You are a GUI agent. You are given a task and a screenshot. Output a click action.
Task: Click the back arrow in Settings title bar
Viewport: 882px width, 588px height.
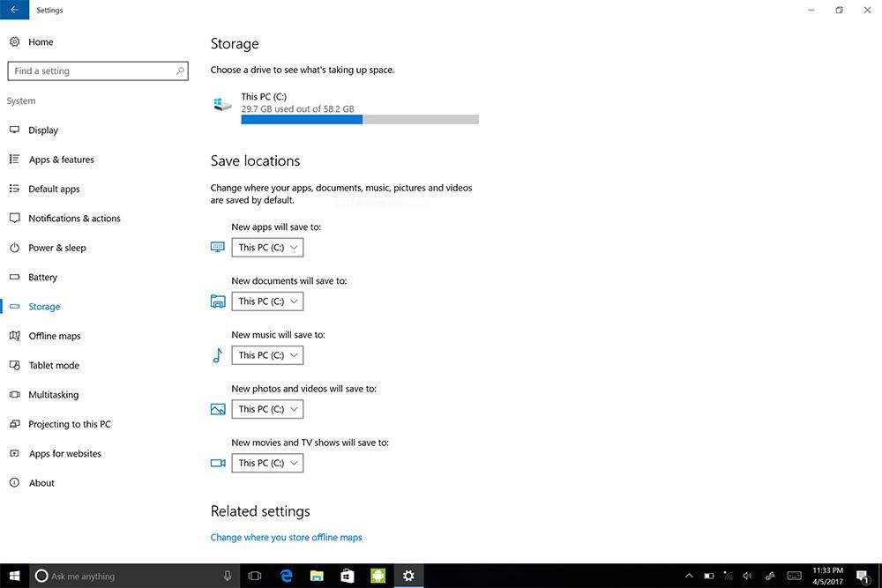(x=14, y=10)
